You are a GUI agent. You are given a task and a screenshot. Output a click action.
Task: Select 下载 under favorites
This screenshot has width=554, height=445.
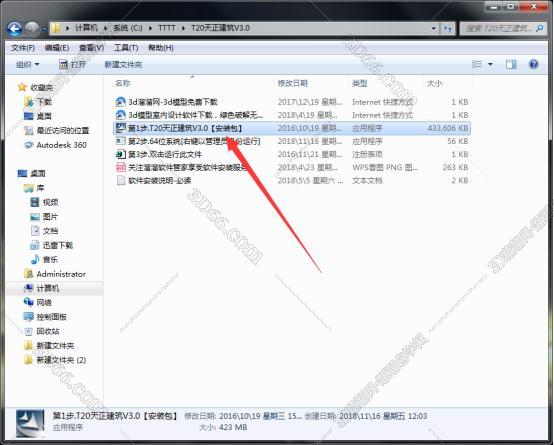point(44,102)
